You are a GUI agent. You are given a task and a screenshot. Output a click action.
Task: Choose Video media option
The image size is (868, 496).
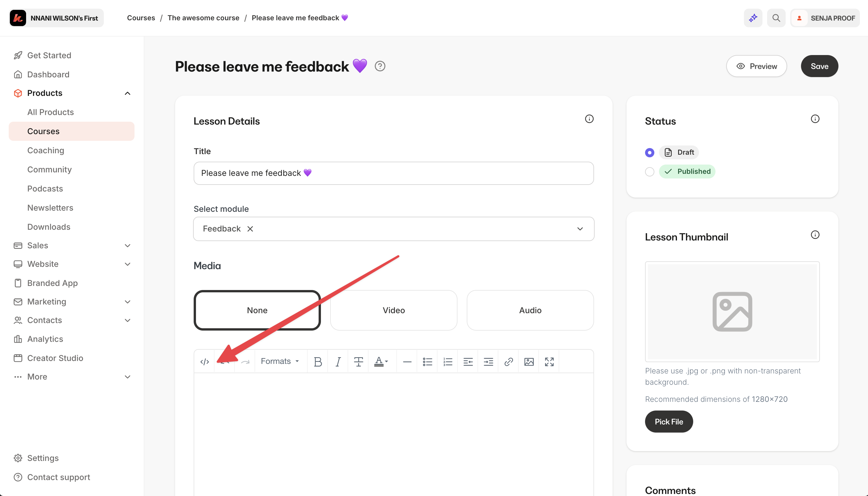click(394, 310)
